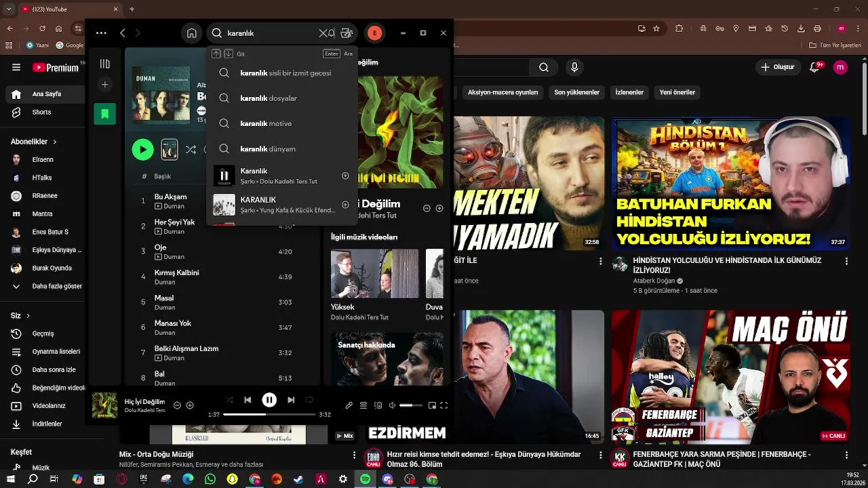Open YouTube notifications bell with 9+

[x=816, y=67]
